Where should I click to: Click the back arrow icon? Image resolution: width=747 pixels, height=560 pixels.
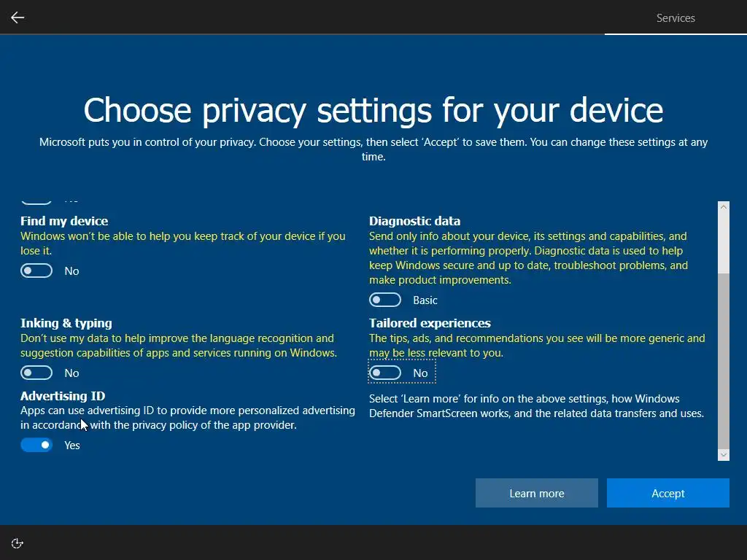pyautogui.click(x=18, y=17)
